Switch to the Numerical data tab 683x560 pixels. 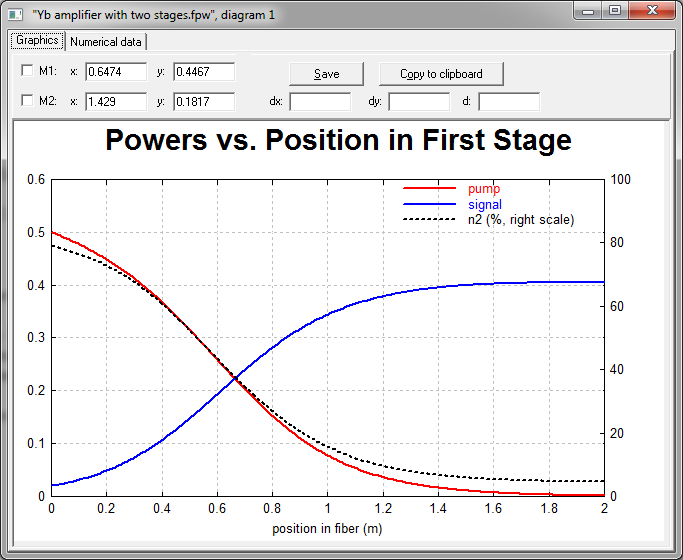[x=105, y=42]
